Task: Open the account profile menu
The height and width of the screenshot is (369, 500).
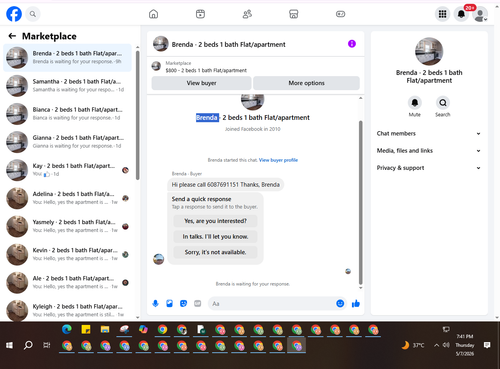Action: [x=480, y=15]
